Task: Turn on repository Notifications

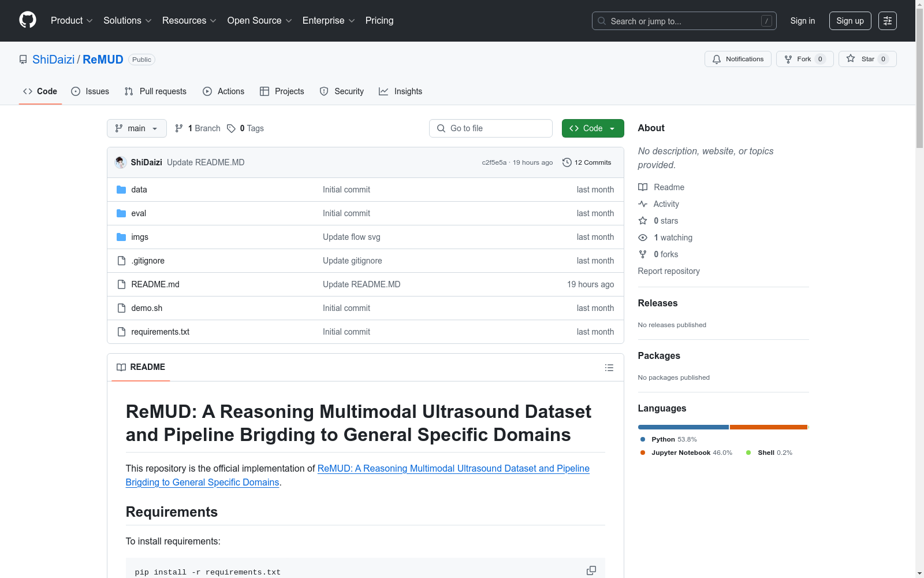Action: click(737, 59)
